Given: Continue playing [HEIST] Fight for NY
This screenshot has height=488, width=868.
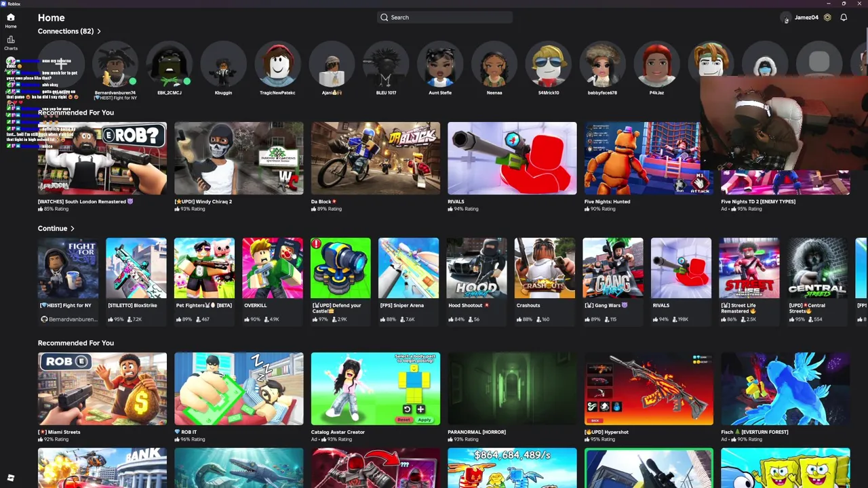Looking at the screenshot, I should pos(68,268).
